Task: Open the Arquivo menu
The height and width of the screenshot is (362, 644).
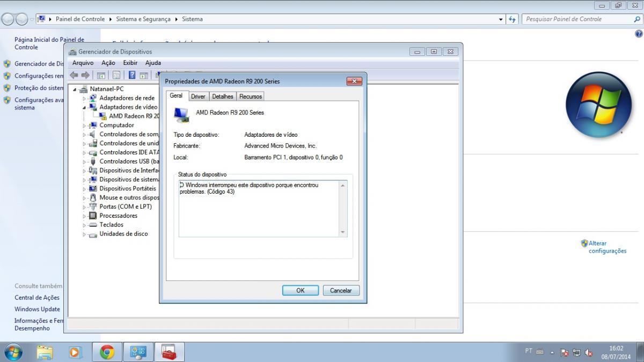Action: [x=83, y=63]
